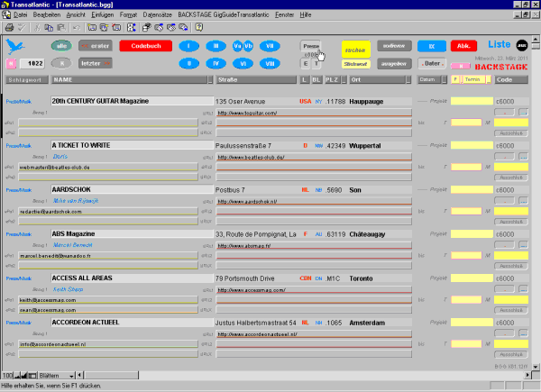Click the sort marker beside Ort header
This screenshot has height=392, width=541.
tap(408, 80)
